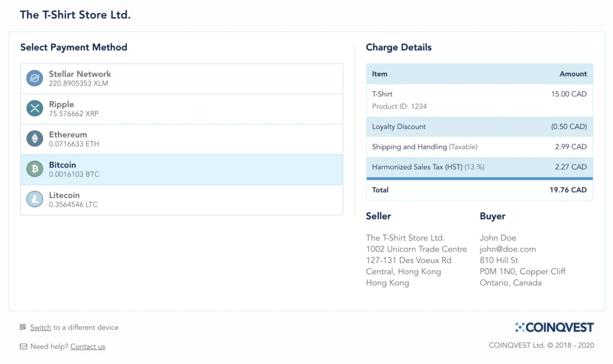The height and width of the screenshot is (364, 613).
Task: Click the Harmonized Sales Tax (HST) label
Action: coord(417,167)
